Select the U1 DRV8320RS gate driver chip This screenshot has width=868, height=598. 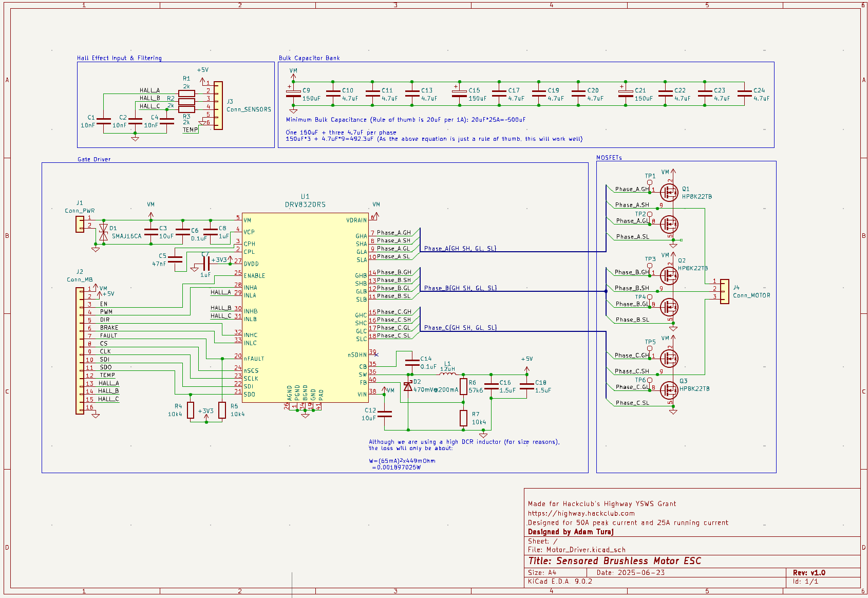(x=305, y=307)
